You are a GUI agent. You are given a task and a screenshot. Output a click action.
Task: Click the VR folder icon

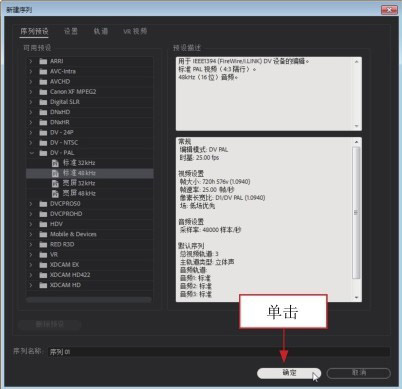[x=43, y=255]
